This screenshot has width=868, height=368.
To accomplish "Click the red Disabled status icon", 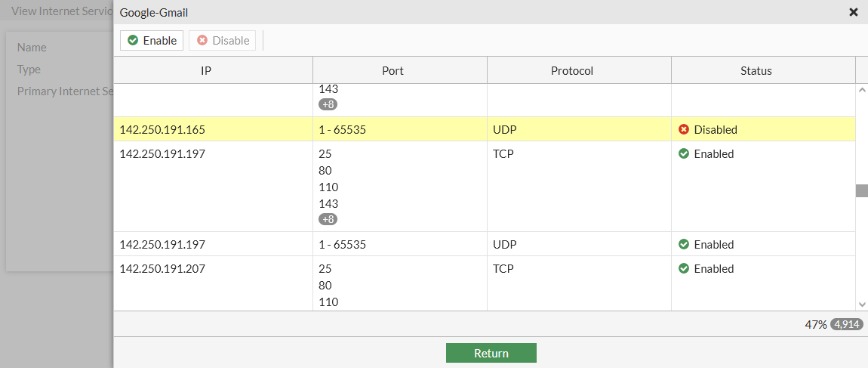I will [684, 129].
